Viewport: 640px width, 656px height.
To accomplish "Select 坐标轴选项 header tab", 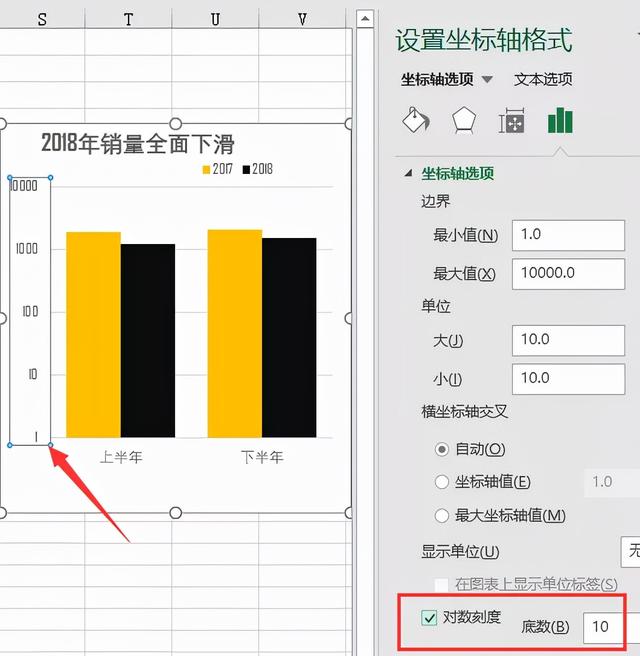I will (437, 79).
